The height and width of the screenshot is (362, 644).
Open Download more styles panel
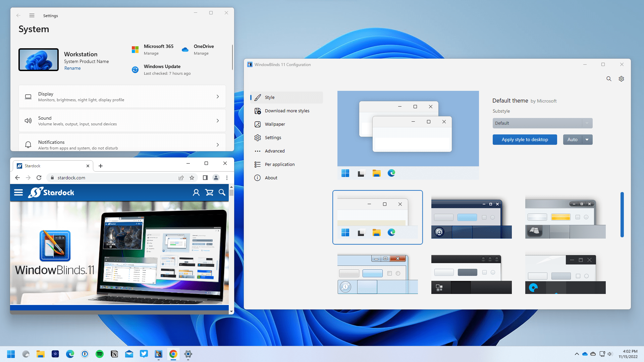tap(287, 111)
